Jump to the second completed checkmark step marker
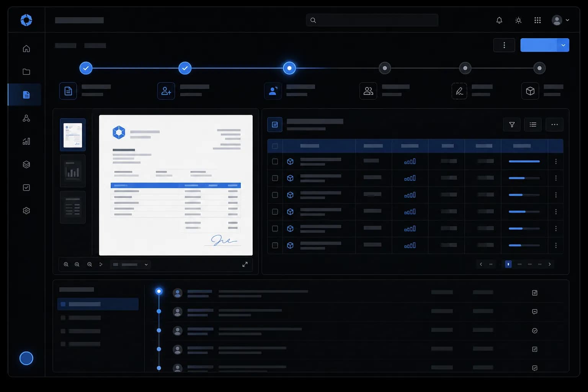 tap(185, 68)
